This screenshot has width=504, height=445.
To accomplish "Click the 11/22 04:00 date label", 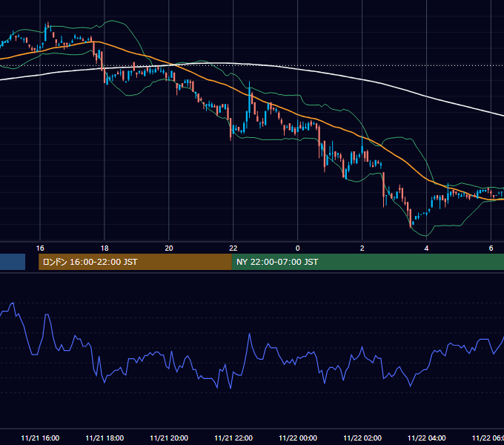I will pos(426,438).
